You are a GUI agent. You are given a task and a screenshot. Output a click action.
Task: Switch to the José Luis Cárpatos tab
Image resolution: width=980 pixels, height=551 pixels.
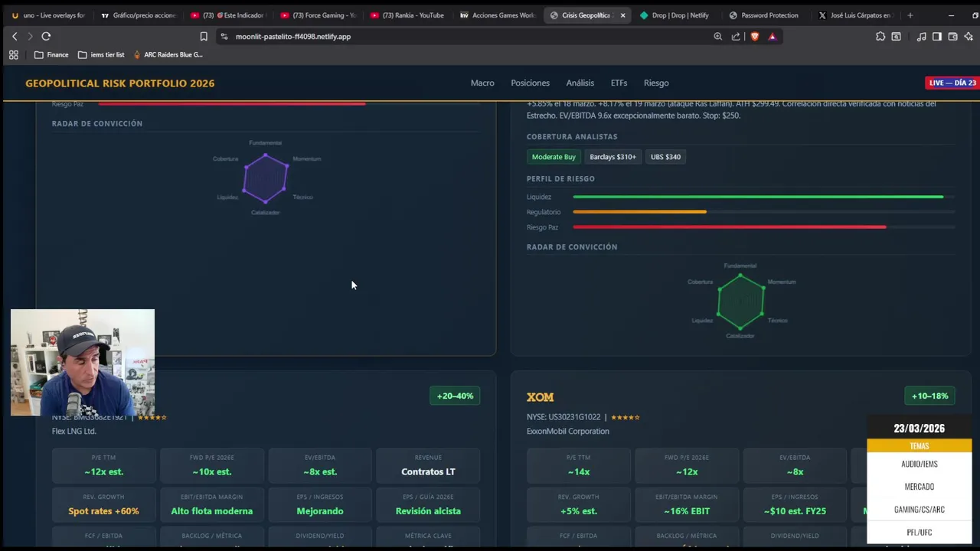[856, 15]
